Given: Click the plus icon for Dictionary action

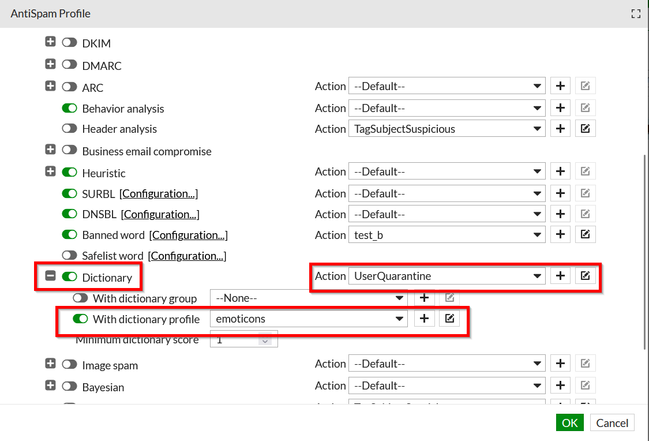Looking at the screenshot, I should 561,276.
